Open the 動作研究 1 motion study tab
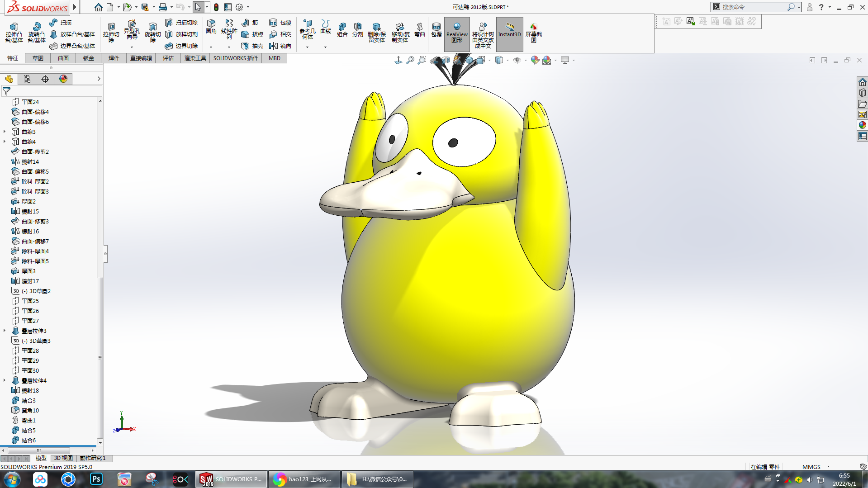Screen dimensions: 868x488 [x=93, y=458]
